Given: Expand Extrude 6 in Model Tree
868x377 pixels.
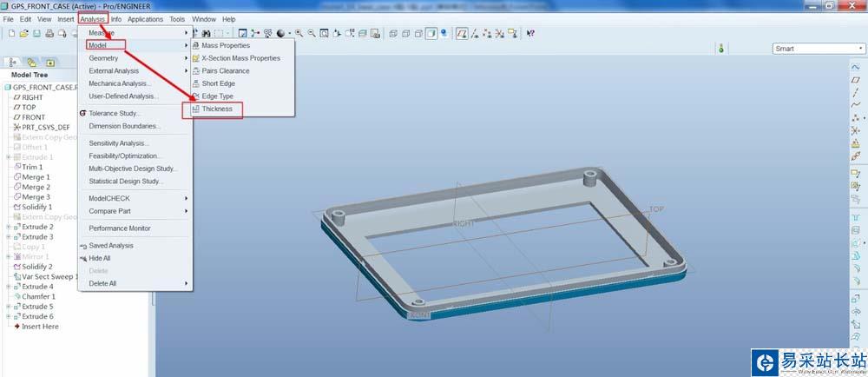Looking at the screenshot, I should [x=9, y=317].
